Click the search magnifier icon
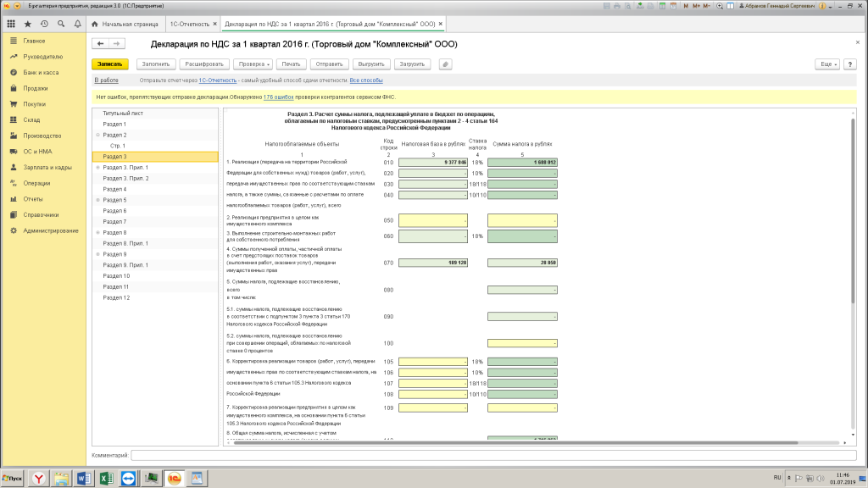Screen dimensions: 868x488 pyautogui.click(x=61, y=24)
